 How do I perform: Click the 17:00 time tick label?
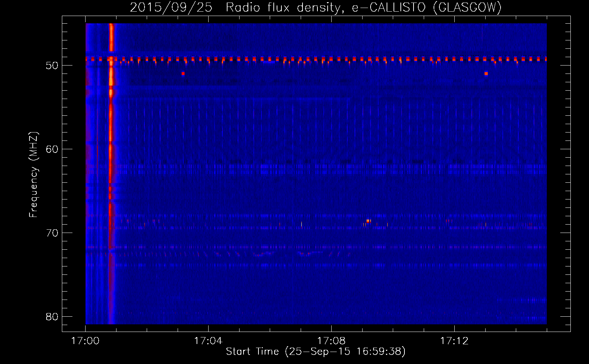pyautogui.click(x=85, y=341)
